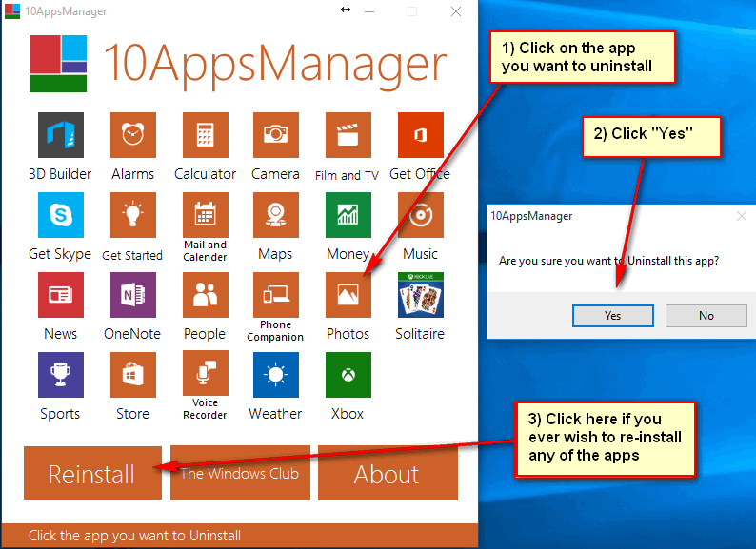Click the Solitaire cards icon
The image size is (756, 549).
(x=421, y=295)
